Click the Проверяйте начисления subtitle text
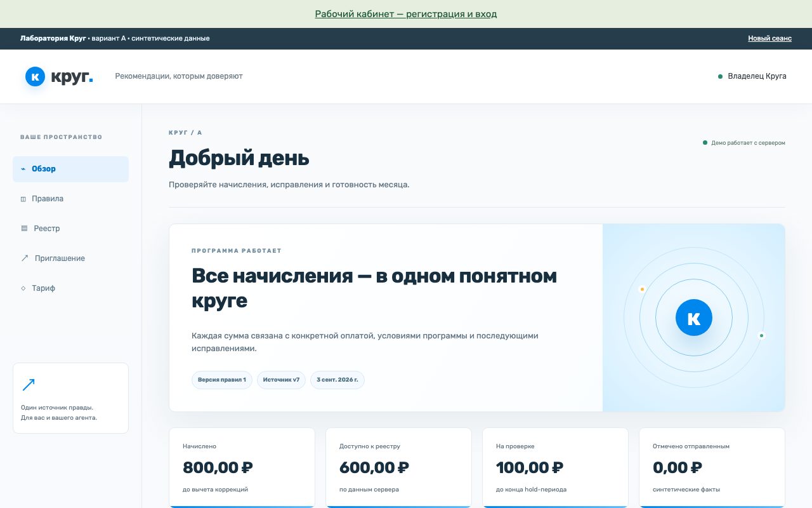This screenshot has height=508, width=812. point(289,185)
